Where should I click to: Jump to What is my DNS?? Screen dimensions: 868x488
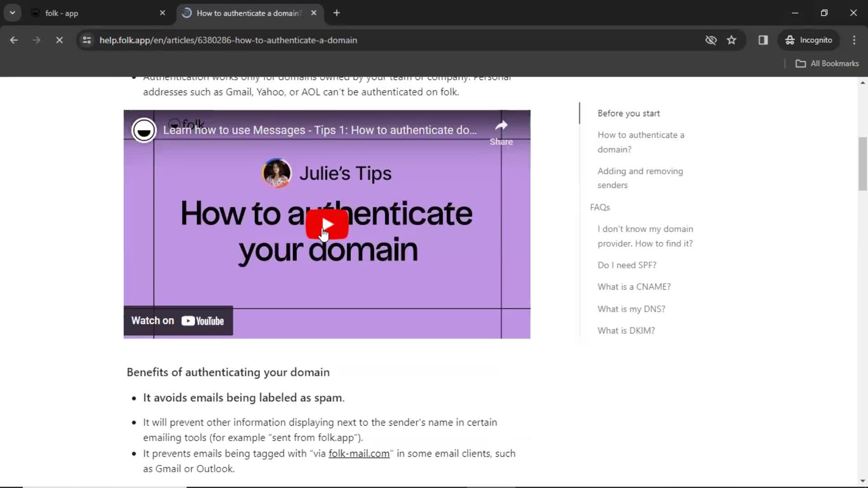(632, 309)
